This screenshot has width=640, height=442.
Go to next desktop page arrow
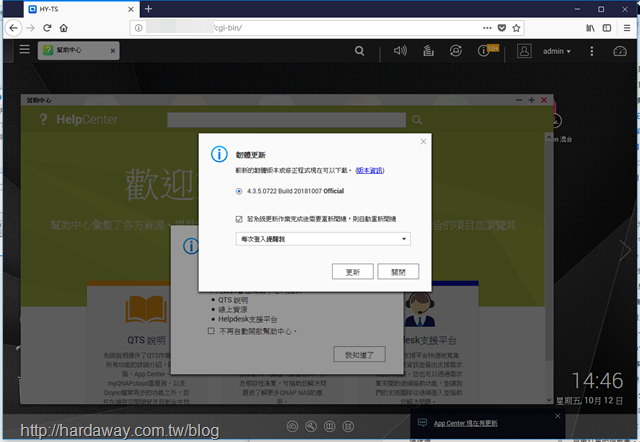point(624,250)
